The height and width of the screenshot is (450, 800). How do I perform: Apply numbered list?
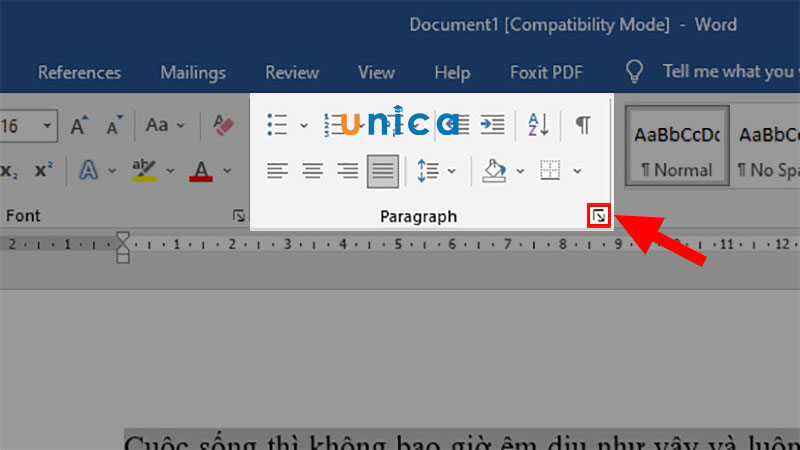[x=334, y=125]
